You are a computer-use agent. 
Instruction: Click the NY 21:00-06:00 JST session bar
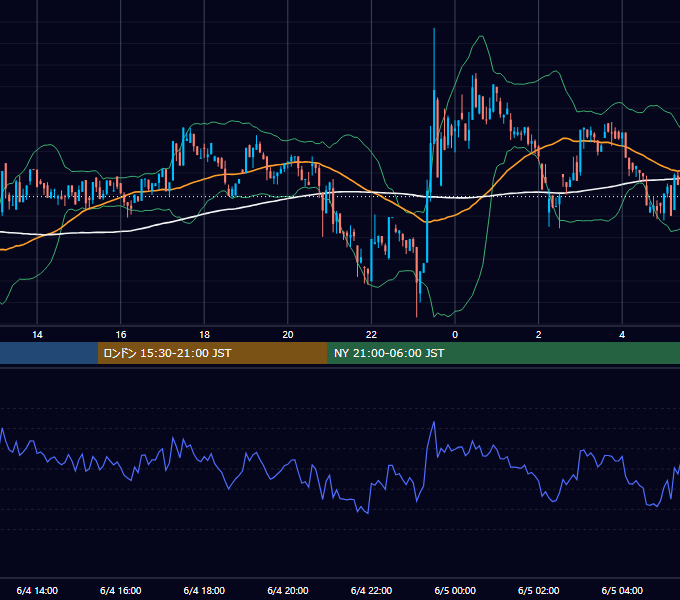(503, 353)
